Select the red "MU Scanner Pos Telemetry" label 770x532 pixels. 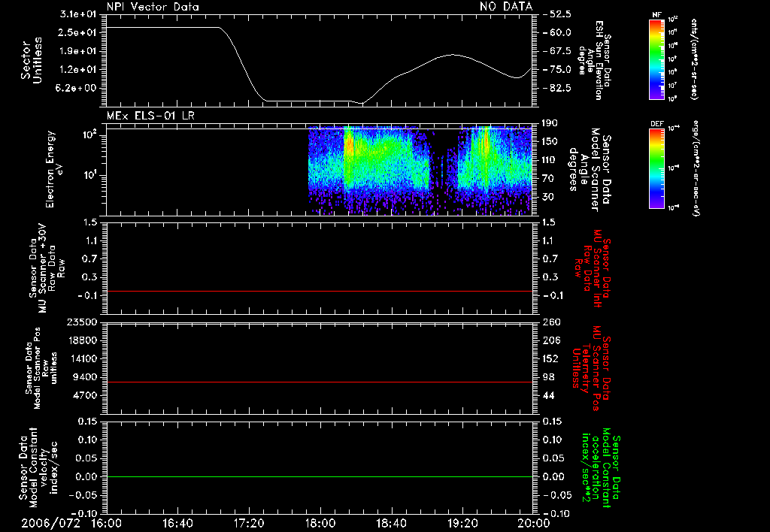coord(591,368)
